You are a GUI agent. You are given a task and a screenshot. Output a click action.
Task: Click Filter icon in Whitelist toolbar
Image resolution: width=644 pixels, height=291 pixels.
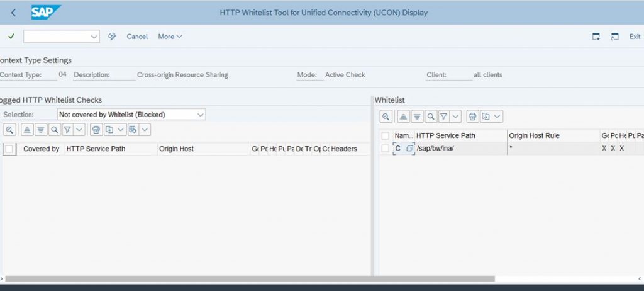(443, 117)
